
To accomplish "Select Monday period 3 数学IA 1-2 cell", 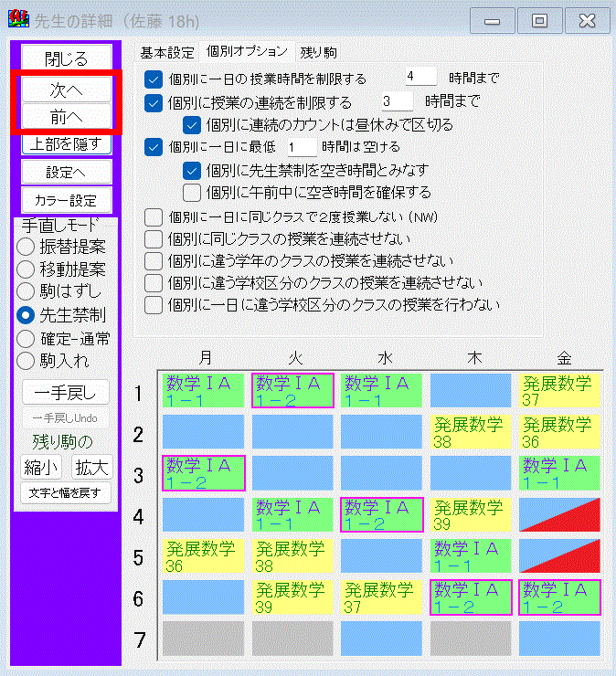I will pyautogui.click(x=203, y=473).
